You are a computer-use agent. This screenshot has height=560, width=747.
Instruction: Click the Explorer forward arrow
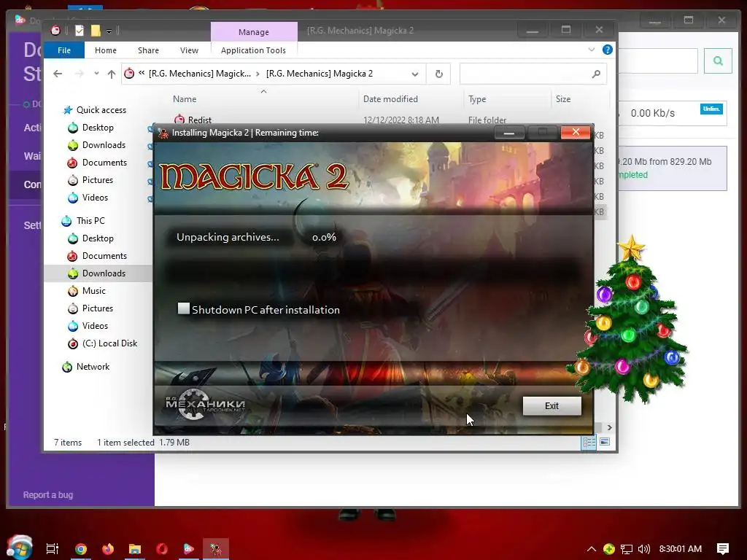pyautogui.click(x=79, y=74)
